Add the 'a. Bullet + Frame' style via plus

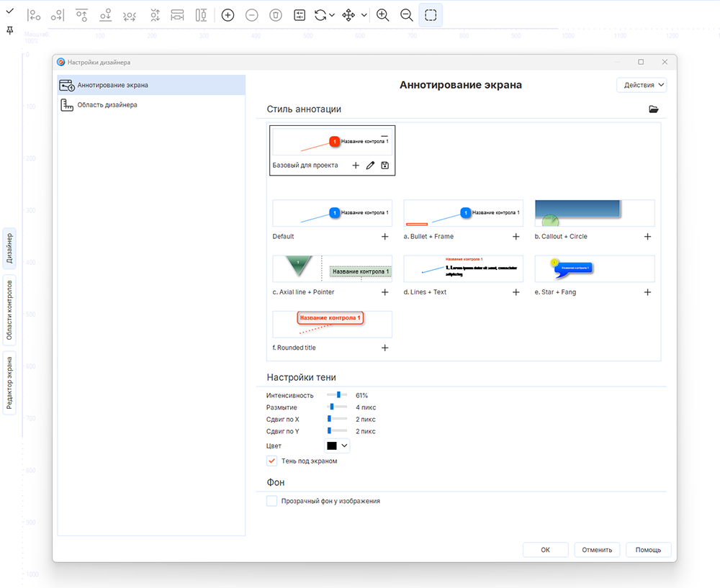[516, 236]
